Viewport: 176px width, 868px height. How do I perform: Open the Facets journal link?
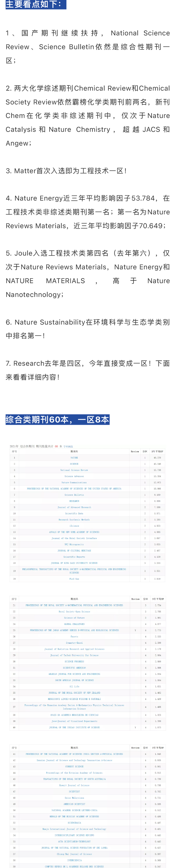click(74, 637)
